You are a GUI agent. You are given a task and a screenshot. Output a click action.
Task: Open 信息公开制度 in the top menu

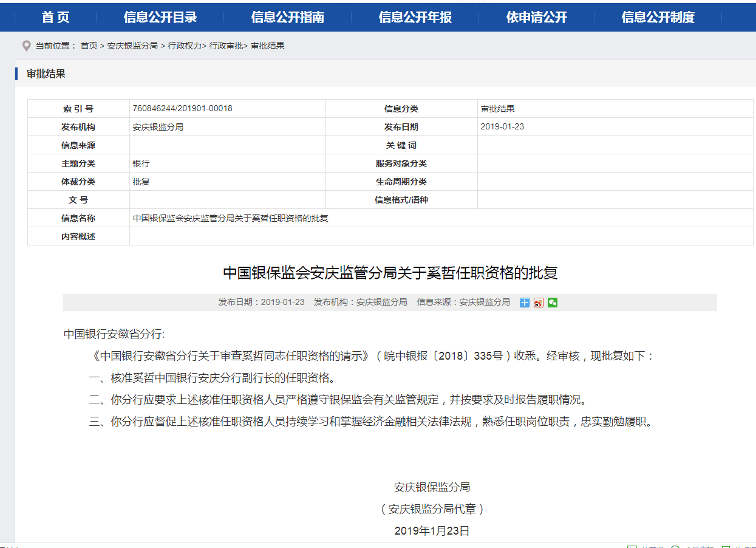point(658,17)
